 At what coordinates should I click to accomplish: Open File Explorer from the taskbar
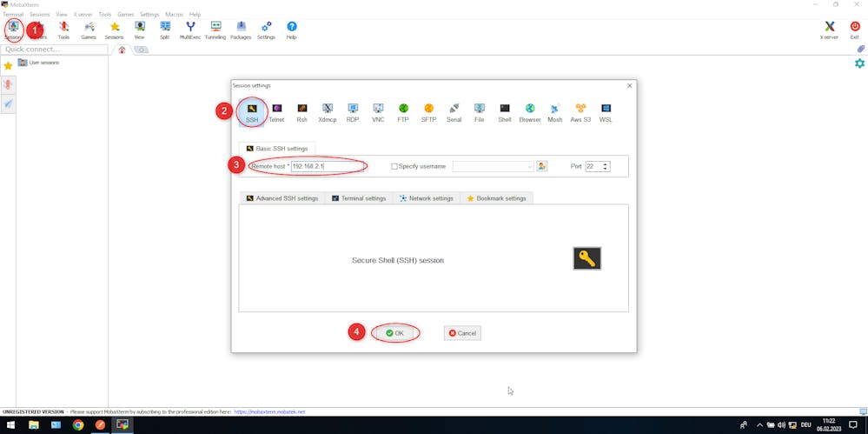pyautogui.click(x=34, y=425)
